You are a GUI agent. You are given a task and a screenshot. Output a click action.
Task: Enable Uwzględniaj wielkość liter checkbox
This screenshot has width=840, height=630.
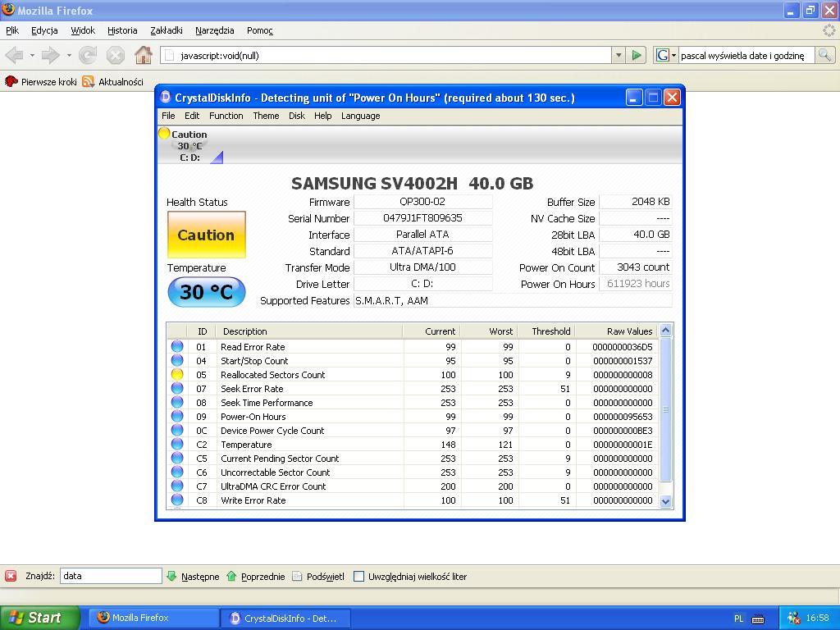pos(359,577)
